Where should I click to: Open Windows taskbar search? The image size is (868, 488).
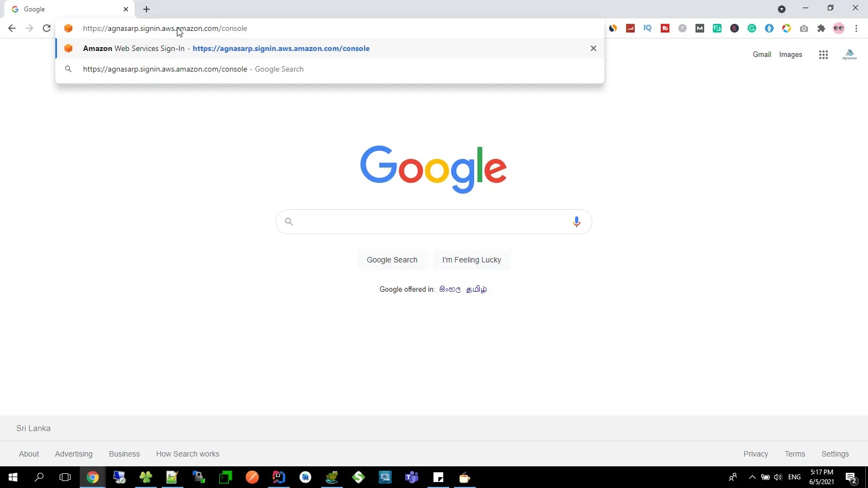(39, 477)
